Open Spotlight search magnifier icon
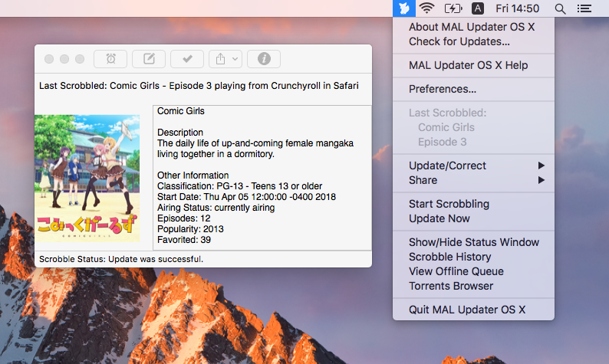Screen dimensions: 609x364 [560, 8]
